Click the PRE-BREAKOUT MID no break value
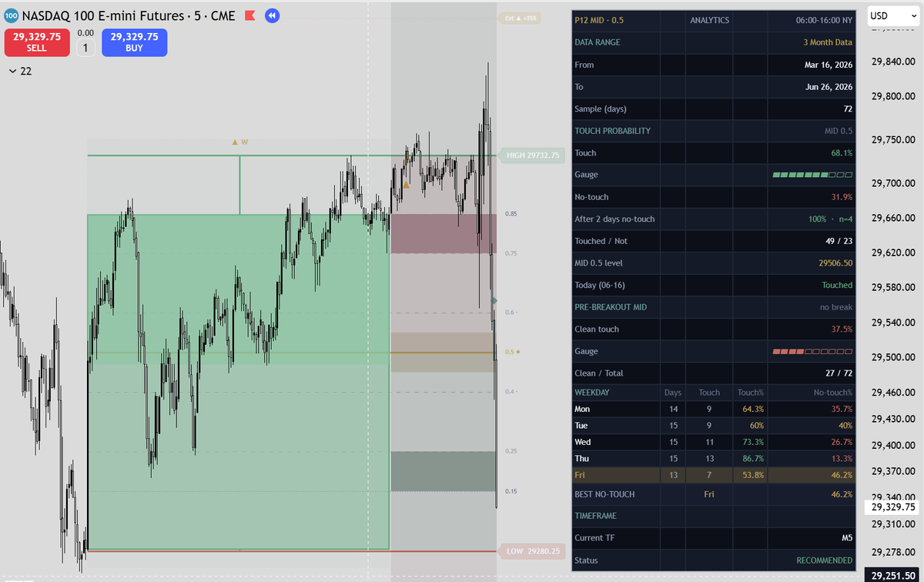This screenshot has height=582, width=924. coord(836,307)
